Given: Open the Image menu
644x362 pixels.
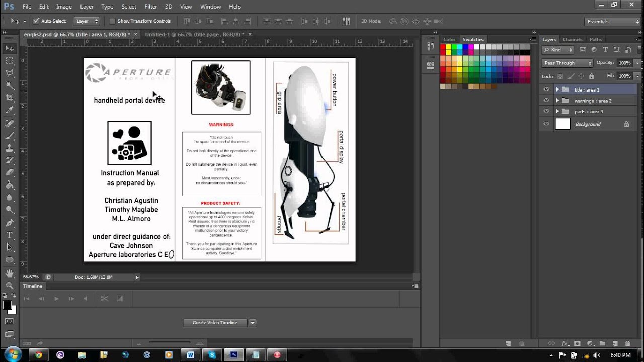Looking at the screenshot, I should tap(64, 7).
